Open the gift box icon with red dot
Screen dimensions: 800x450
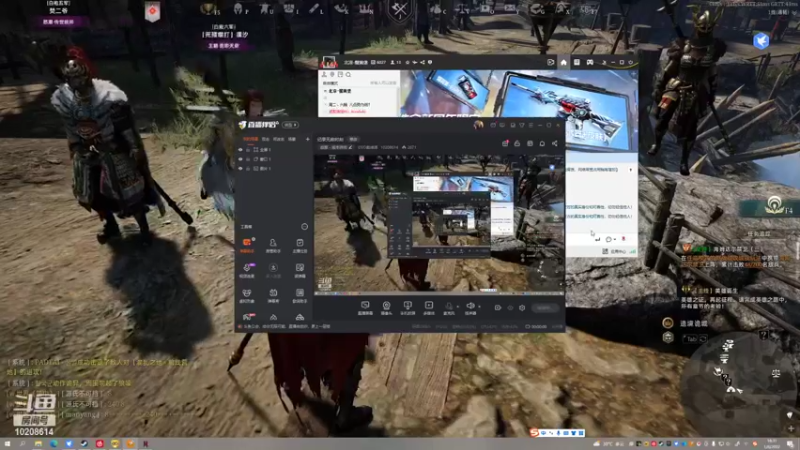coord(505,143)
